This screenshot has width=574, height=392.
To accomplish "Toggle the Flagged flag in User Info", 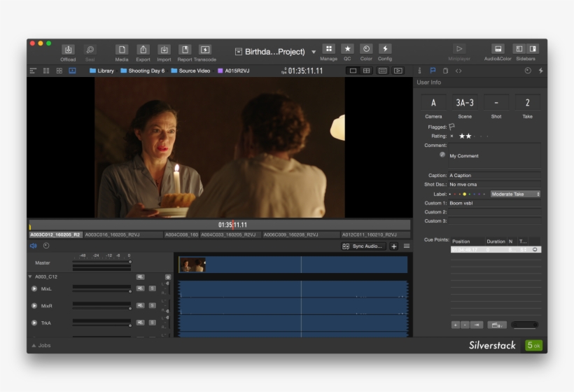I will tap(451, 127).
